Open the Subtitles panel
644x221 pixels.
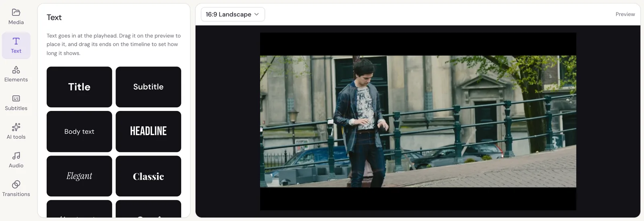click(16, 103)
